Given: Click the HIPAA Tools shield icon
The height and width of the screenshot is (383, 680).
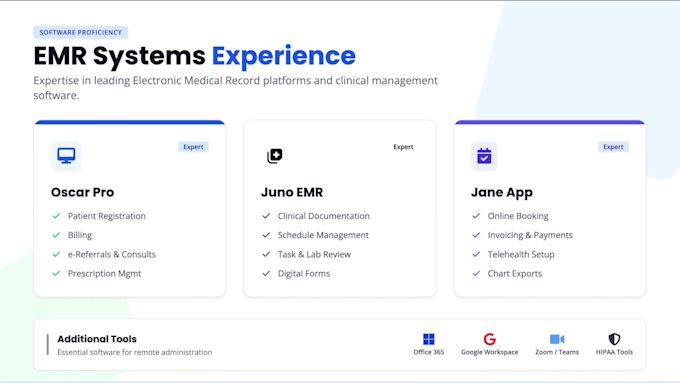Looking at the screenshot, I should (x=614, y=339).
